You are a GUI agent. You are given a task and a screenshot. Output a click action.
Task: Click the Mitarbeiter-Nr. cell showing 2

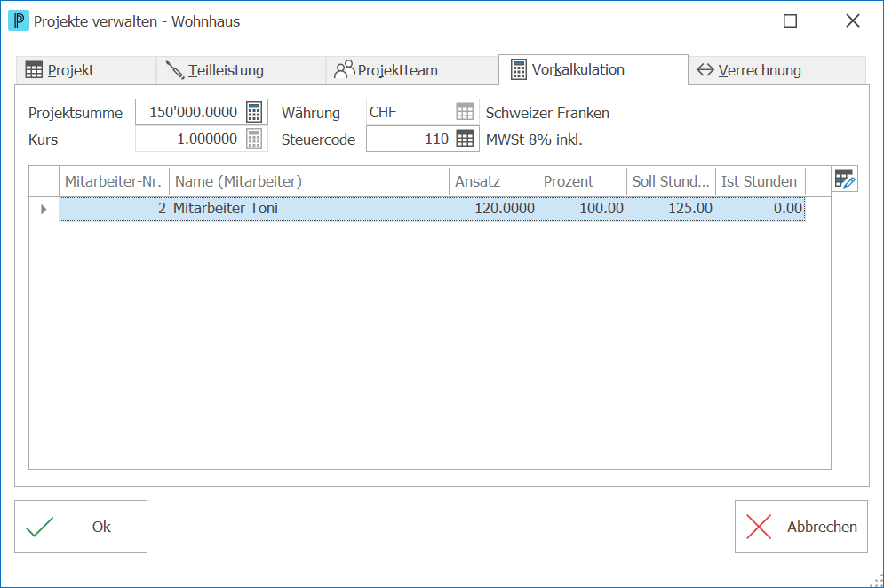[115, 209]
